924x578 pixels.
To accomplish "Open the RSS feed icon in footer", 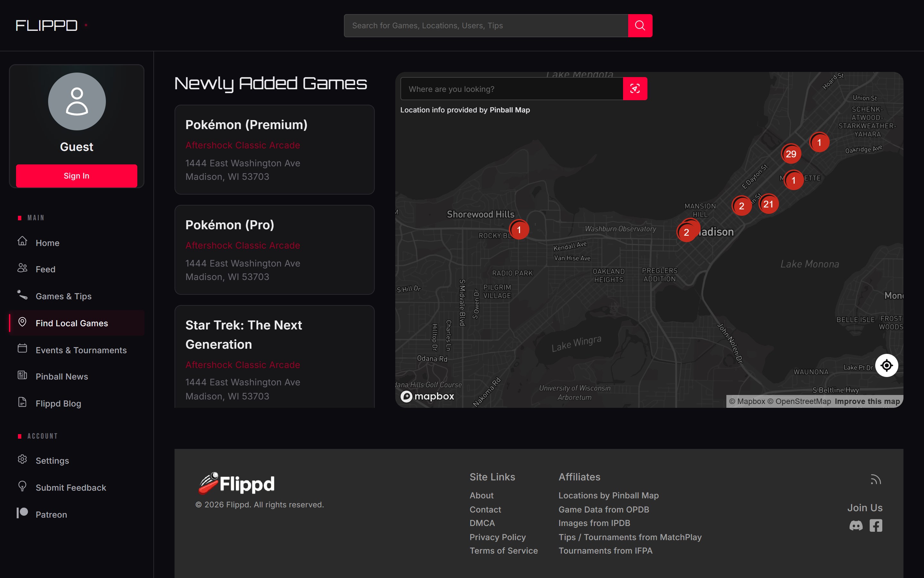I will pyautogui.click(x=876, y=479).
